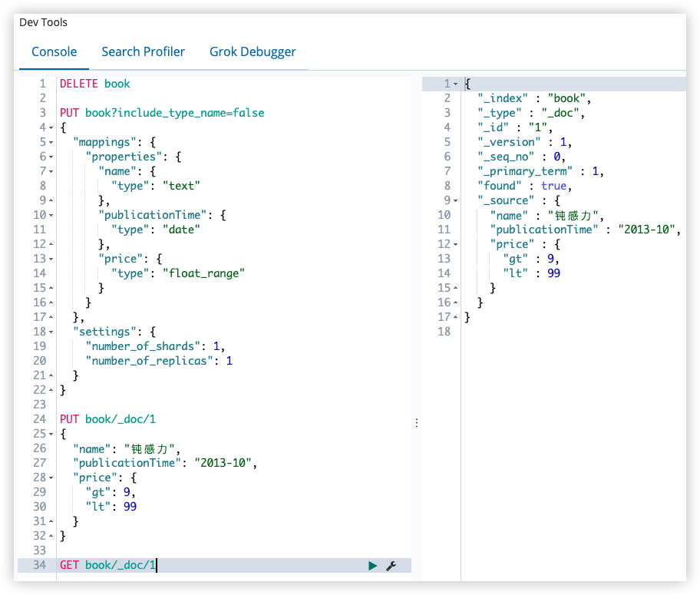This screenshot has height=595, width=700.
Task: Open the Grok Debugger tab
Action: point(253,51)
